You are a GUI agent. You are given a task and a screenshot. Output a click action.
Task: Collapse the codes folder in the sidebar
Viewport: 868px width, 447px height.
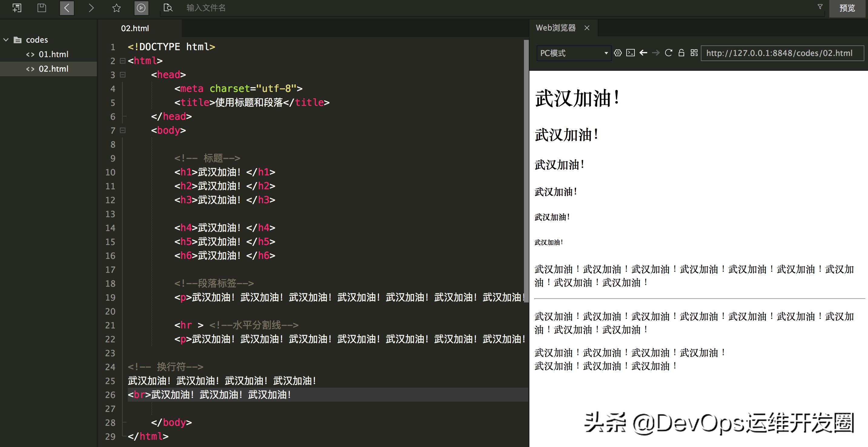point(6,39)
